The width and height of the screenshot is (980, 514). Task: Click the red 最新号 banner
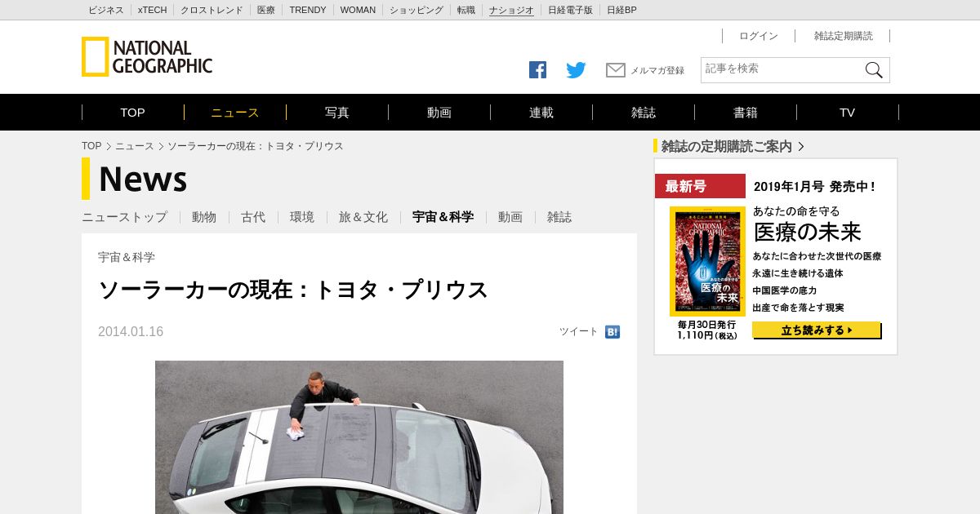click(x=700, y=186)
